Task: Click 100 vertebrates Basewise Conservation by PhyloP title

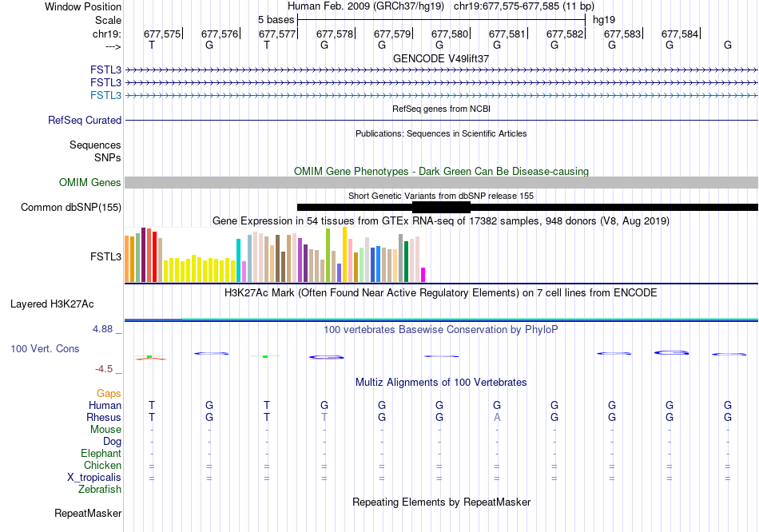Action: click(x=441, y=330)
